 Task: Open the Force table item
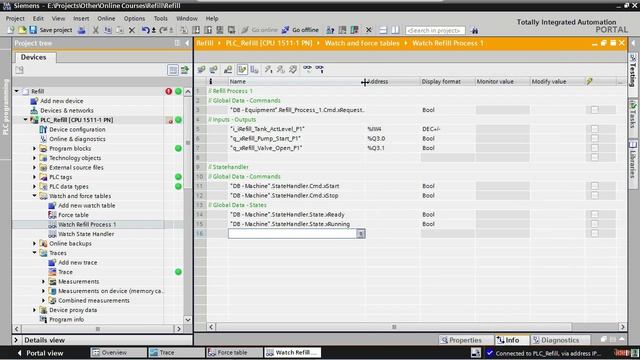(x=73, y=215)
